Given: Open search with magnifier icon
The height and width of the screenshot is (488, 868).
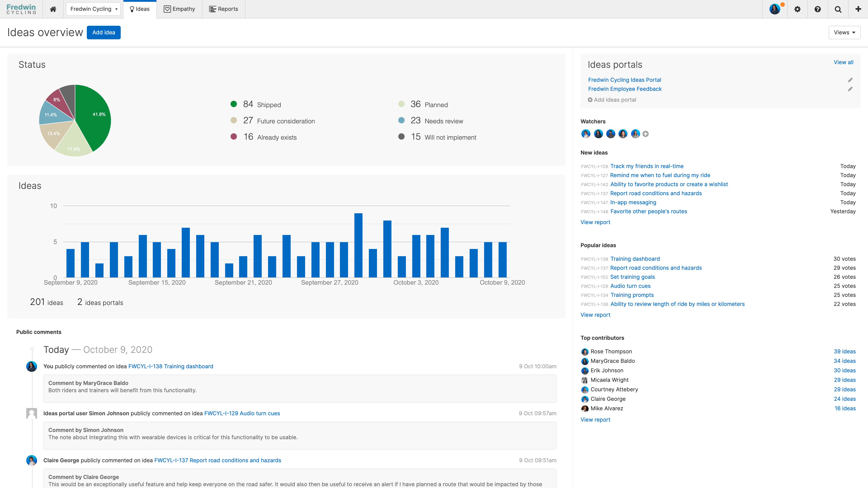Looking at the screenshot, I should (838, 9).
